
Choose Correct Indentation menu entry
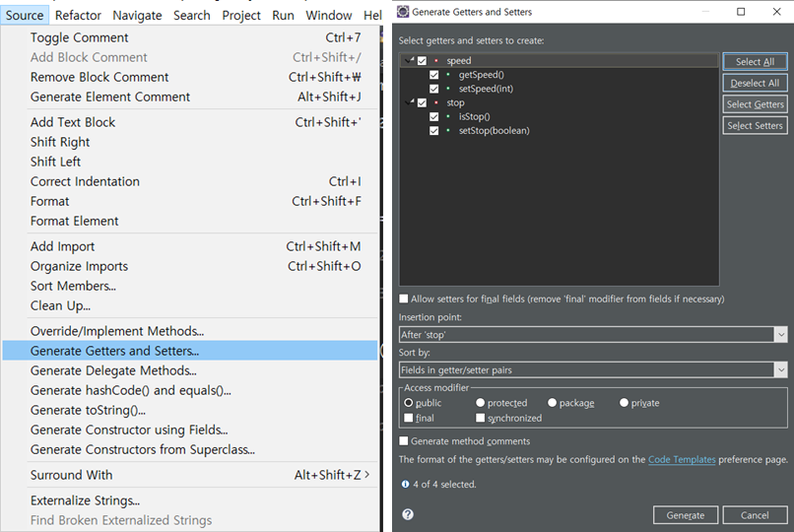click(190, 181)
